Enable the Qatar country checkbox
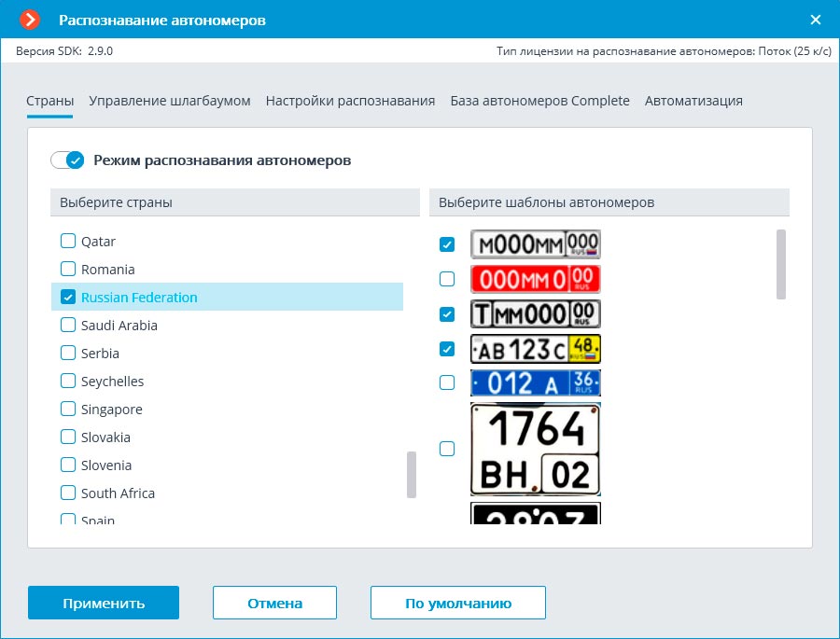Viewport: 840px width, 639px height. [68, 242]
